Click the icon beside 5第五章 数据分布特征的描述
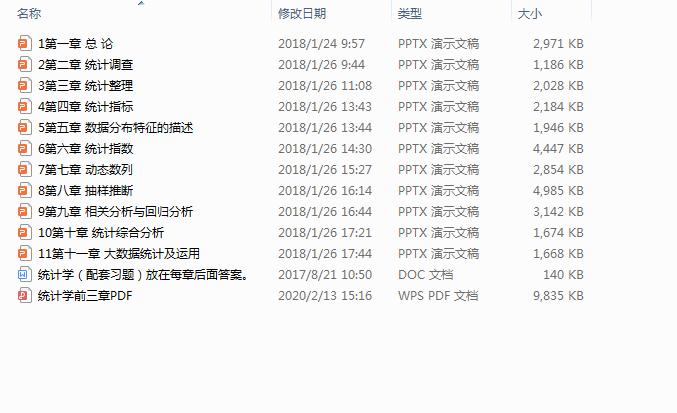Screen dimensions: 677x413 click(x=25, y=128)
